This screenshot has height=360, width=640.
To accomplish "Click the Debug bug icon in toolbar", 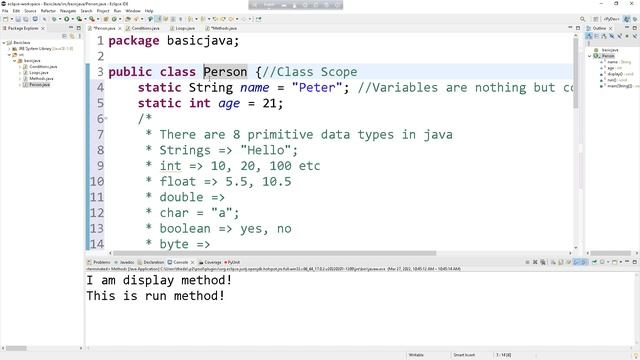I will click(54, 19).
